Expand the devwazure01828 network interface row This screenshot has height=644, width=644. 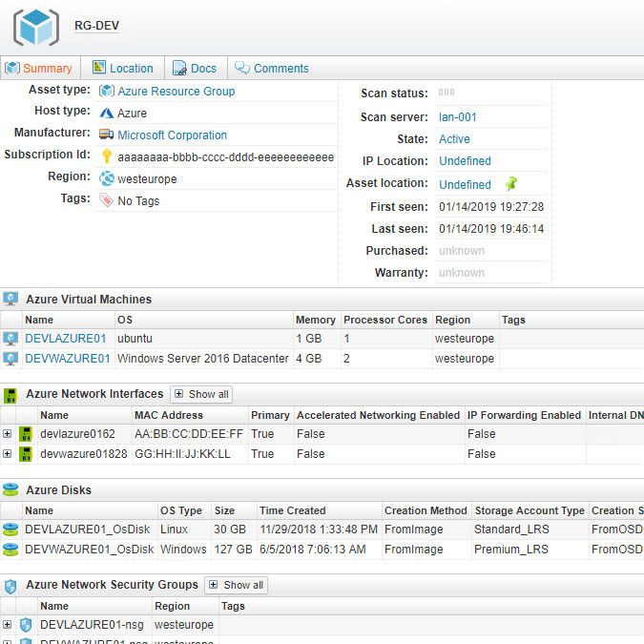tap(8, 454)
